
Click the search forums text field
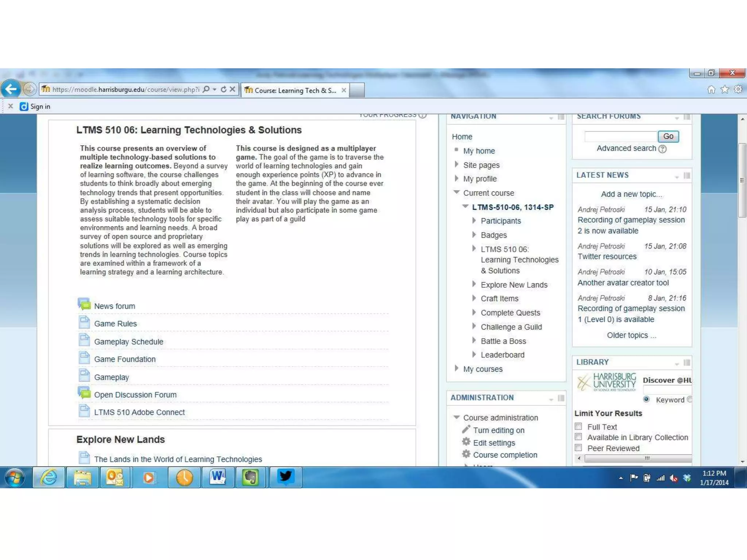pyautogui.click(x=620, y=136)
